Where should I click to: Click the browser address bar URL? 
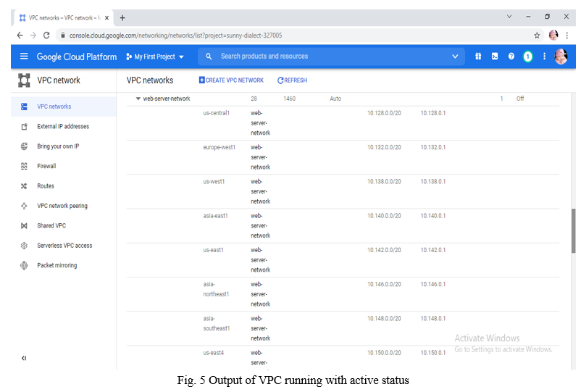click(175, 36)
